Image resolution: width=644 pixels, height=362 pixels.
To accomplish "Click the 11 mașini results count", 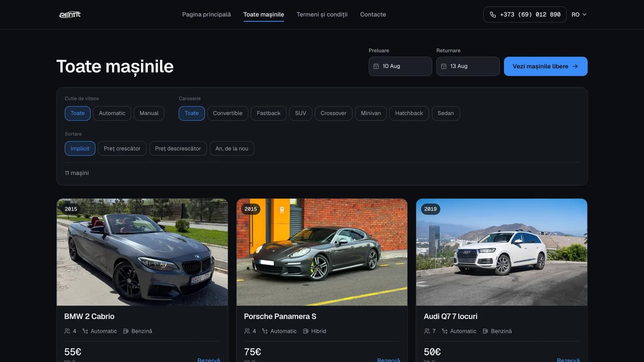I will point(77,173).
